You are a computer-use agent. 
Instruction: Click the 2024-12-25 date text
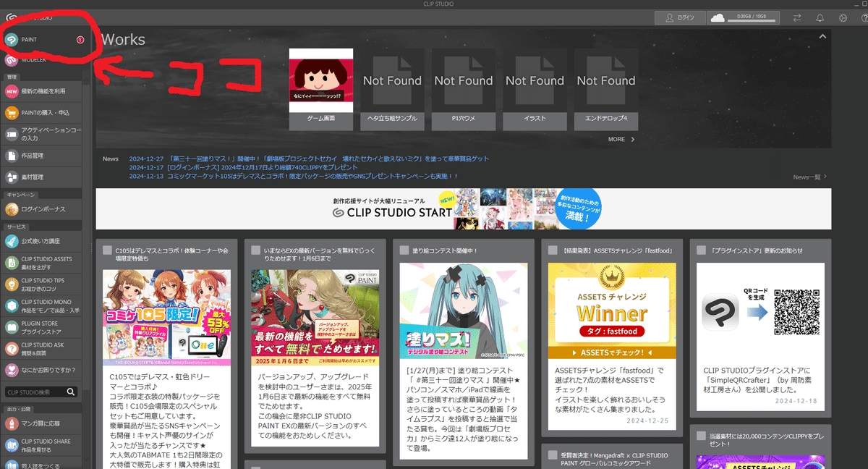(647, 419)
